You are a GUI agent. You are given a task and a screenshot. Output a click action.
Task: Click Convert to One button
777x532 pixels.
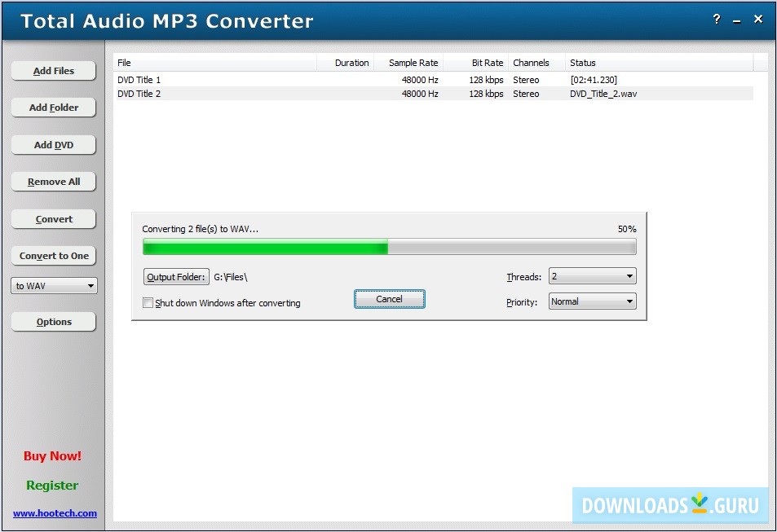point(53,255)
